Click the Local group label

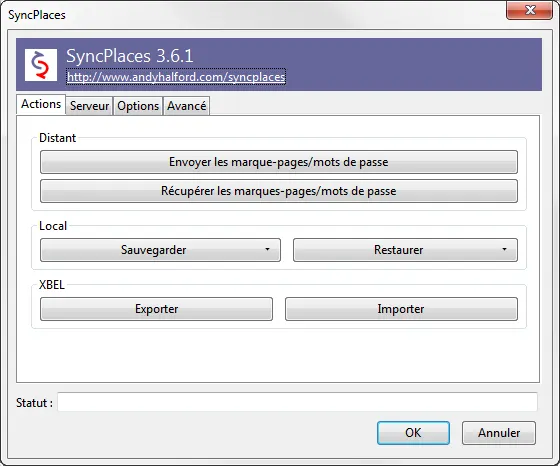pos(53,226)
